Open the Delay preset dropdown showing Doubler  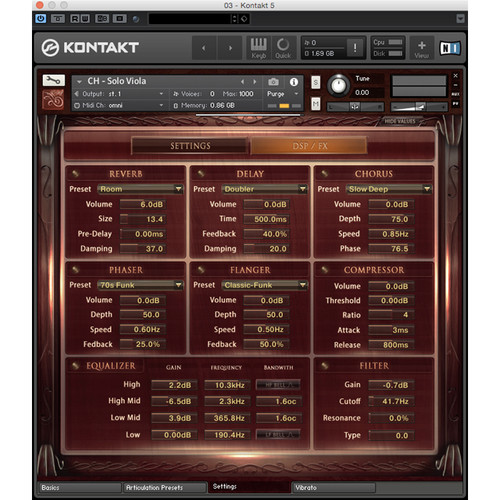pos(264,189)
